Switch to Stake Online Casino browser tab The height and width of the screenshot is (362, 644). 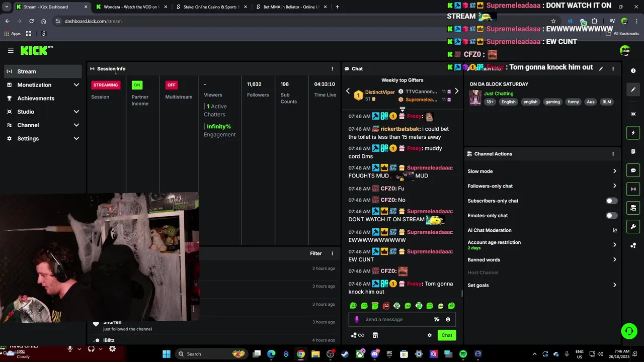tap(211, 7)
